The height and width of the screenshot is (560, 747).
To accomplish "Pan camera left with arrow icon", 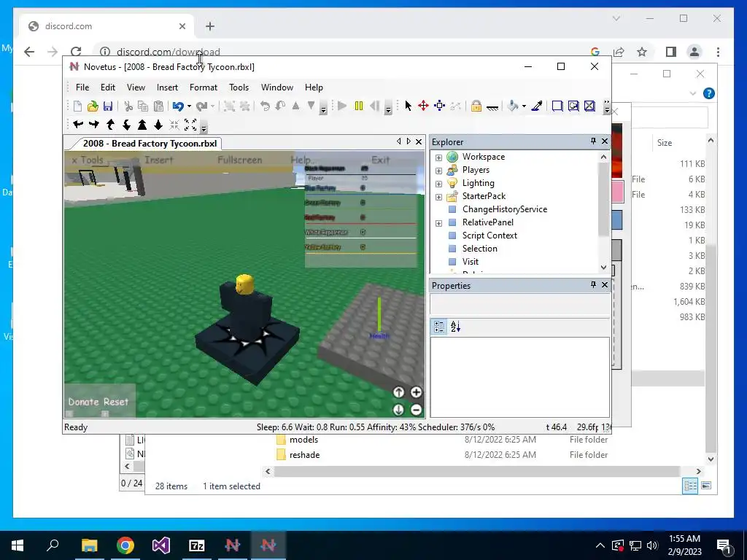I will pyautogui.click(x=78, y=125).
